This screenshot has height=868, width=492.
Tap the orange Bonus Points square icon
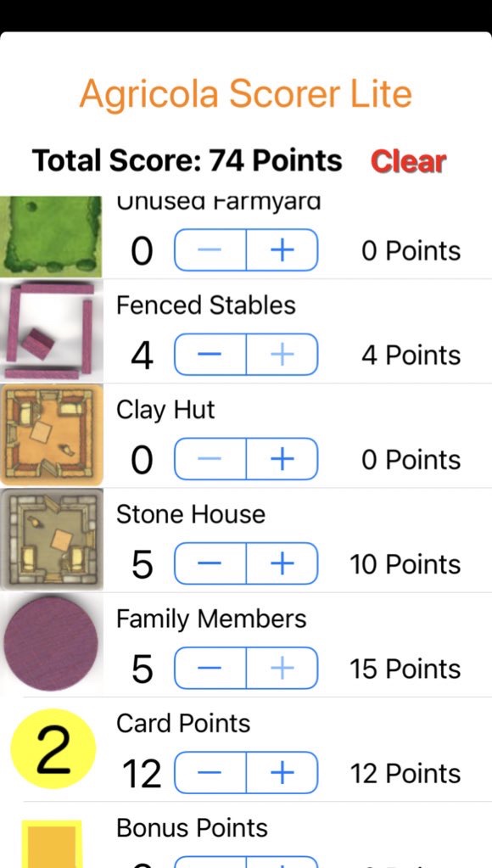point(52,844)
